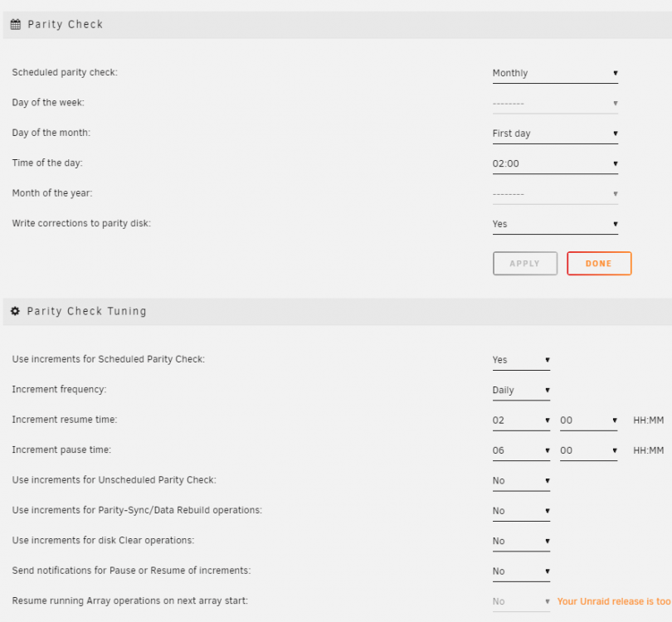
Task: Open Parity-Sync/Data Rebuild increments dropdown
Action: [521, 511]
